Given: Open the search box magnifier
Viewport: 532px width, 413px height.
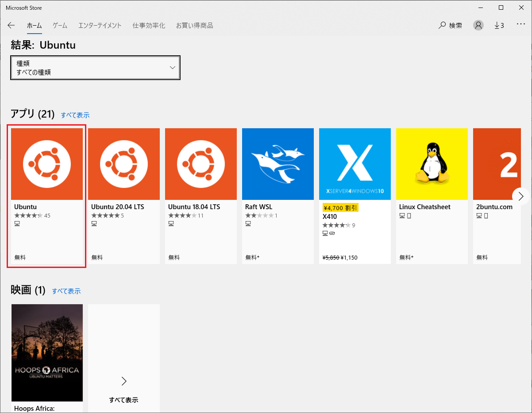Looking at the screenshot, I should (442, 25).
